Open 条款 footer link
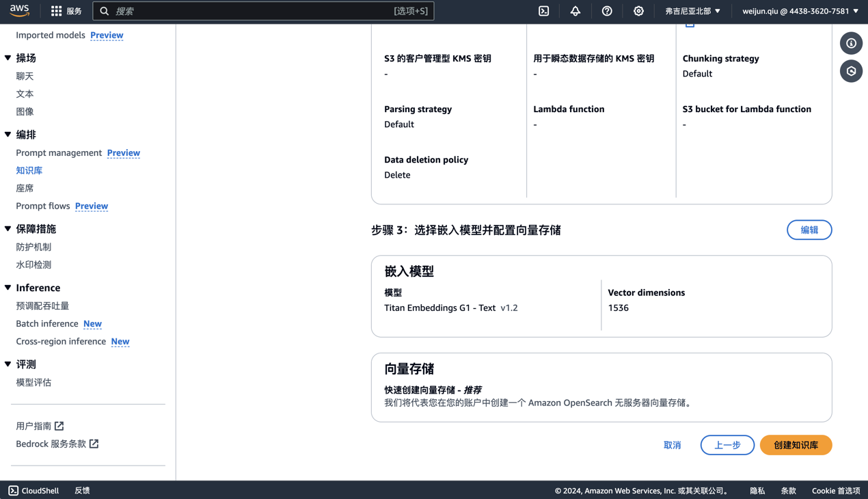This screenshot has height=499, width=868. pos(789,490)
